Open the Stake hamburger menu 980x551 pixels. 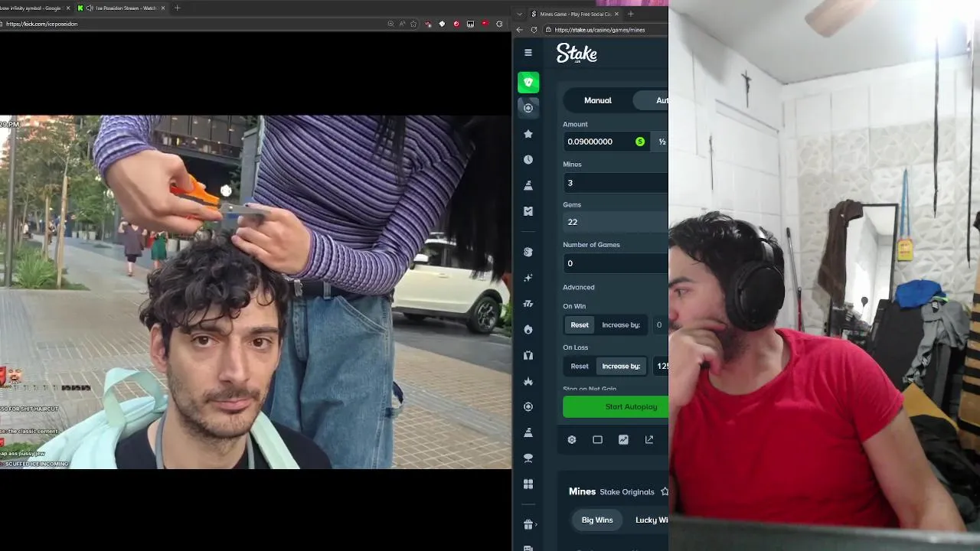[528, 53]
